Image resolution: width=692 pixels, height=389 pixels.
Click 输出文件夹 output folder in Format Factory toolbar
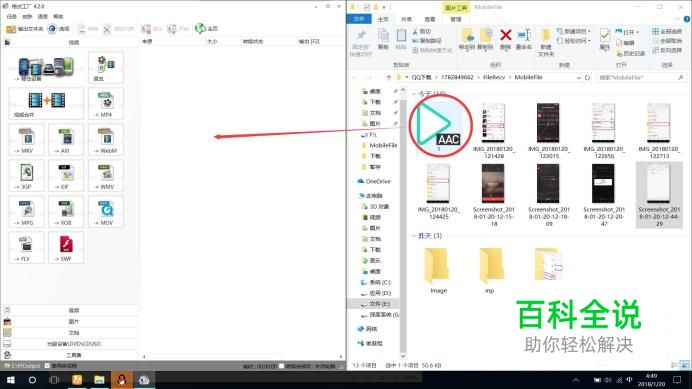tap(24, 29)
